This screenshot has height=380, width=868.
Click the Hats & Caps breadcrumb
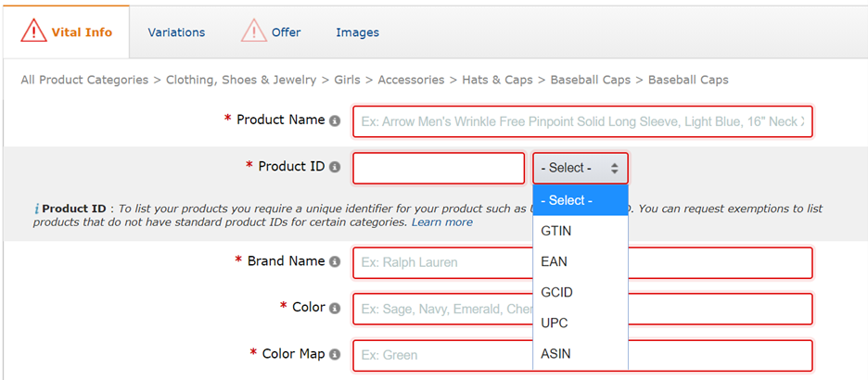(x=498, y=80)
